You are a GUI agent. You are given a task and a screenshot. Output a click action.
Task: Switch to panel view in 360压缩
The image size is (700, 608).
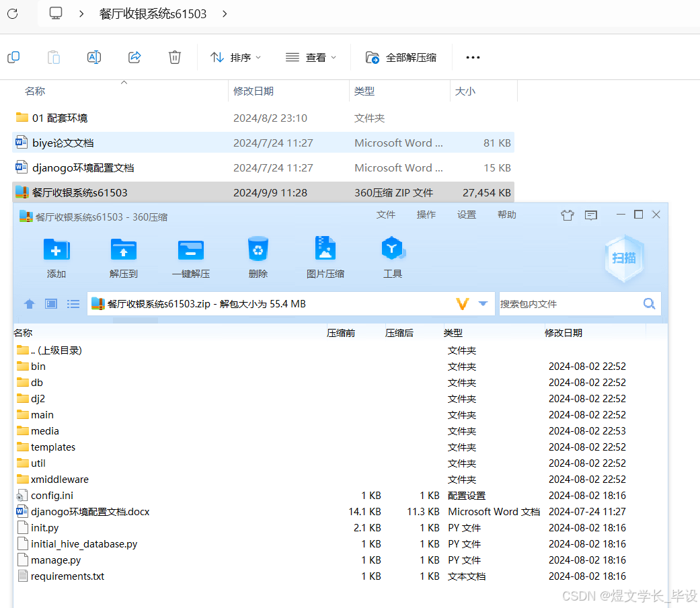(x=50, y=303)
